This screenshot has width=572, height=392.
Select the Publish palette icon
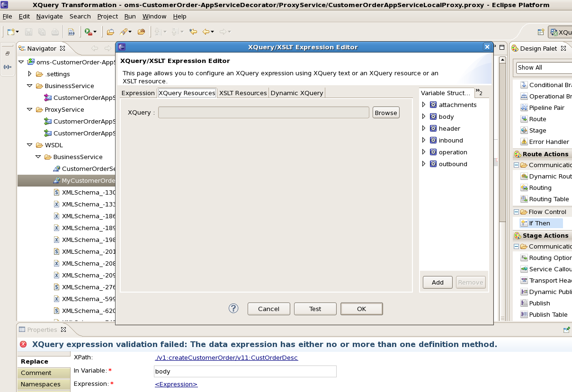point(524,303)
